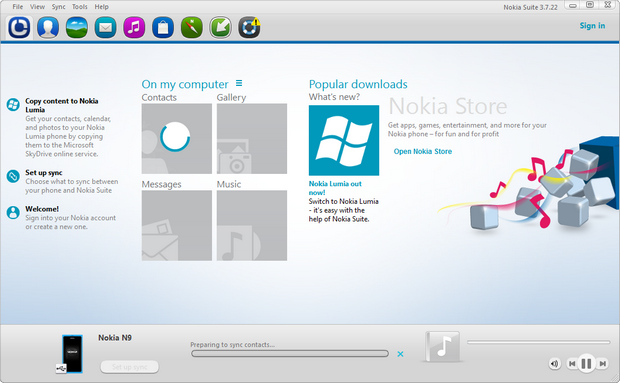Click the Nokia N9 phone image

point(72,354)
